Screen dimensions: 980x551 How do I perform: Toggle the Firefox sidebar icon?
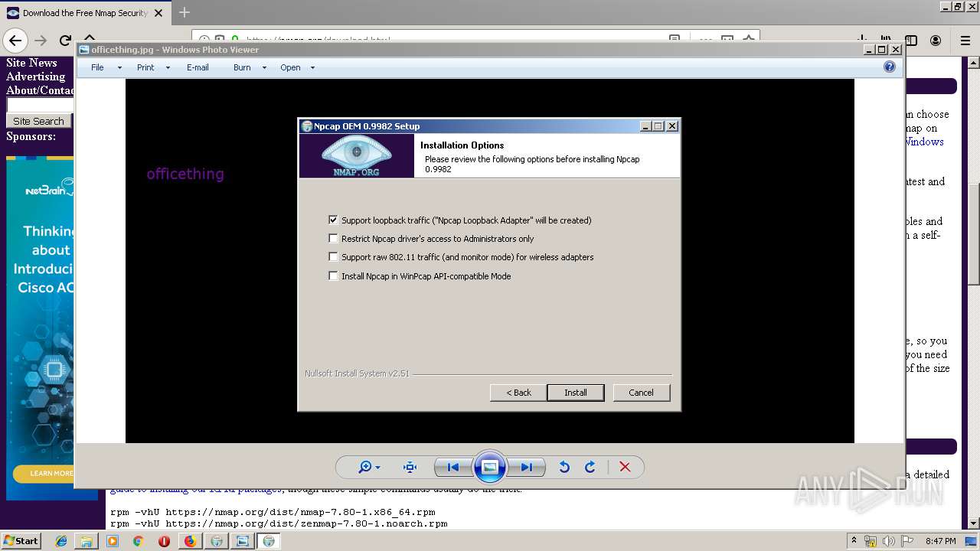911,41
